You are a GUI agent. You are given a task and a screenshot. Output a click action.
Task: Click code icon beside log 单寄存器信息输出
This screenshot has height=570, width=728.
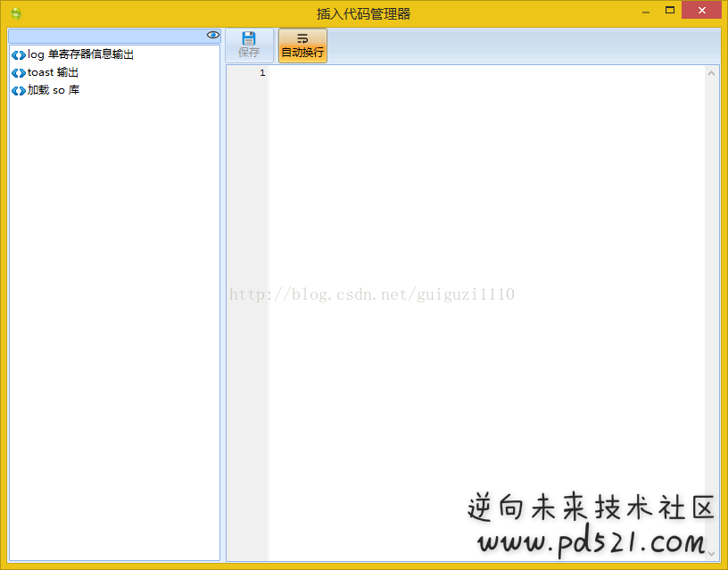[19, 55]
